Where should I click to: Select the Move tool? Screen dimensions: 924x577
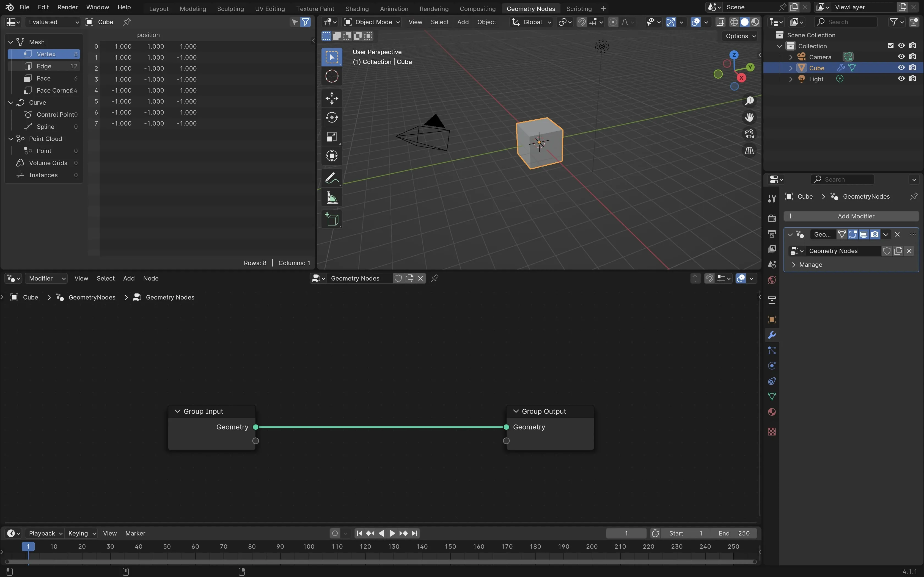(x=331, y=98)
